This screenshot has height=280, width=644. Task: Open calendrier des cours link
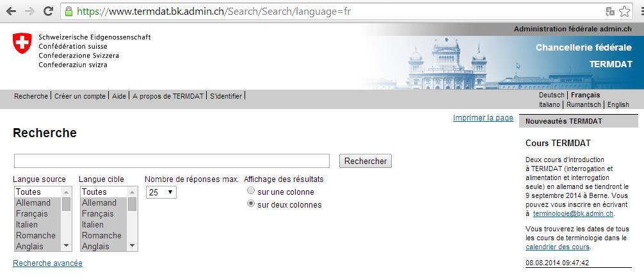[558, 247]
